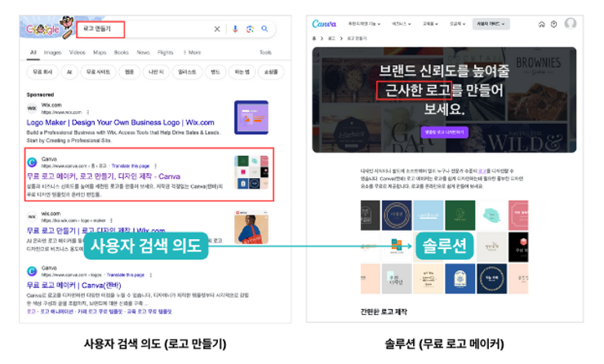Image resolution: width=604 pixels, height=364 pixels.
Task: Open Google search Tools
Action: click(265, 52)
